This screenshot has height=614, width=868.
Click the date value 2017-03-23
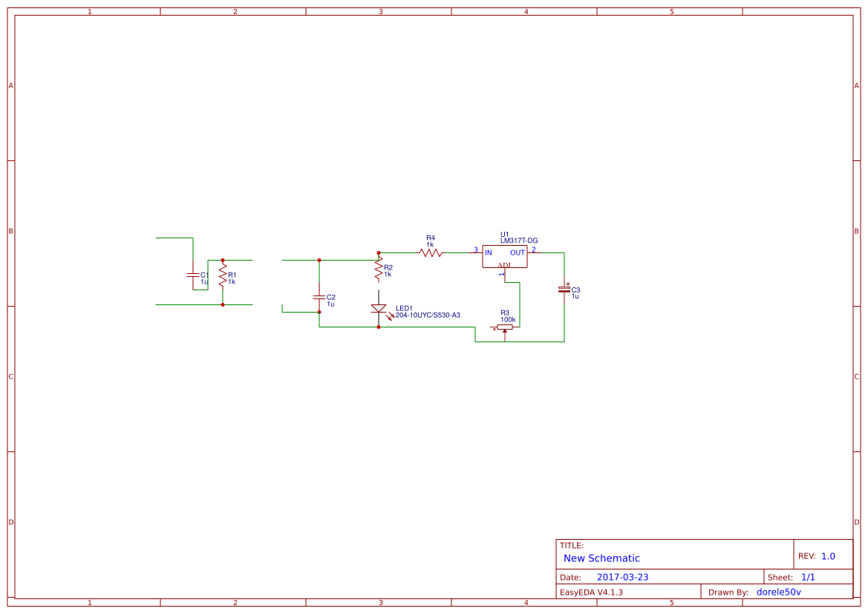pos(622,577)
